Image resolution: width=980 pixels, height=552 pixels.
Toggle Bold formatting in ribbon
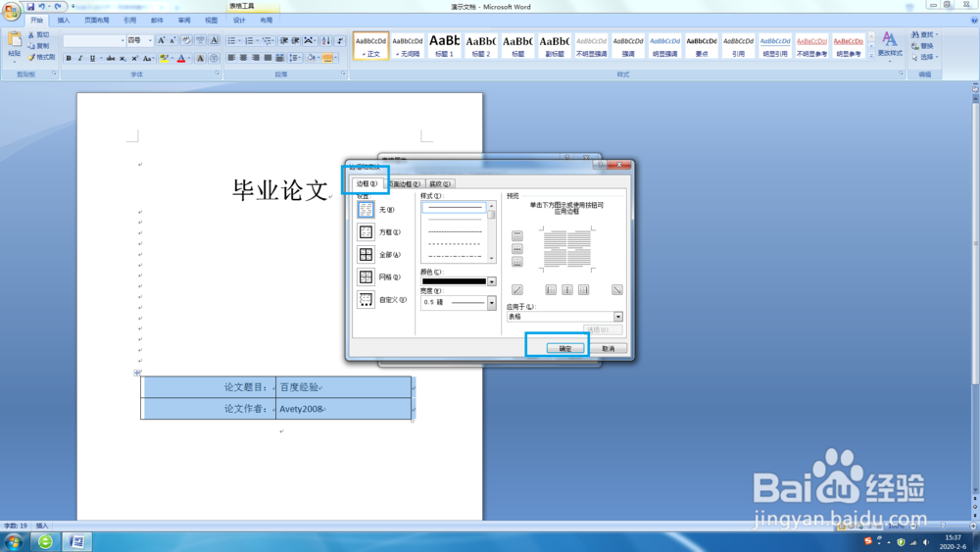pyautogui.click(x=69, y=58)
